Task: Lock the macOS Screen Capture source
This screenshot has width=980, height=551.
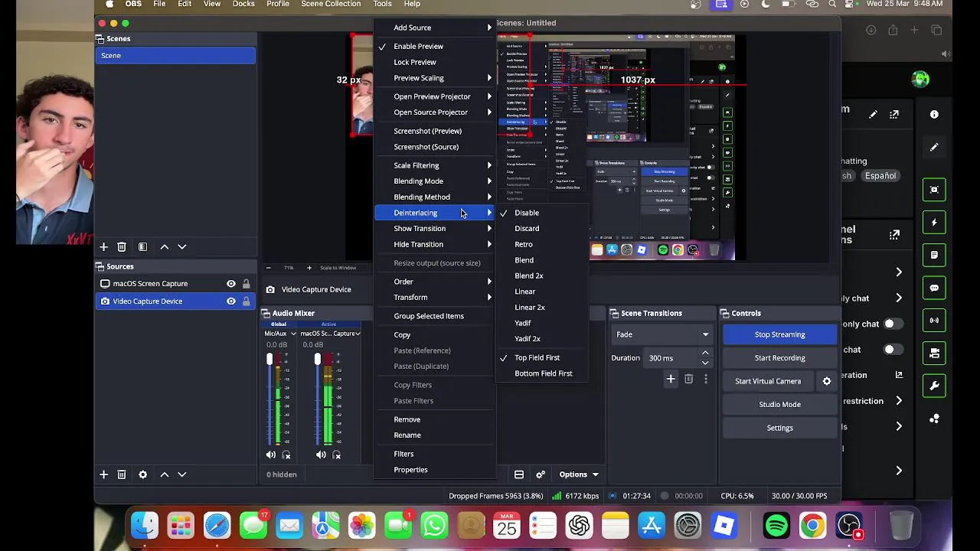Action: (x=246, y=284)
